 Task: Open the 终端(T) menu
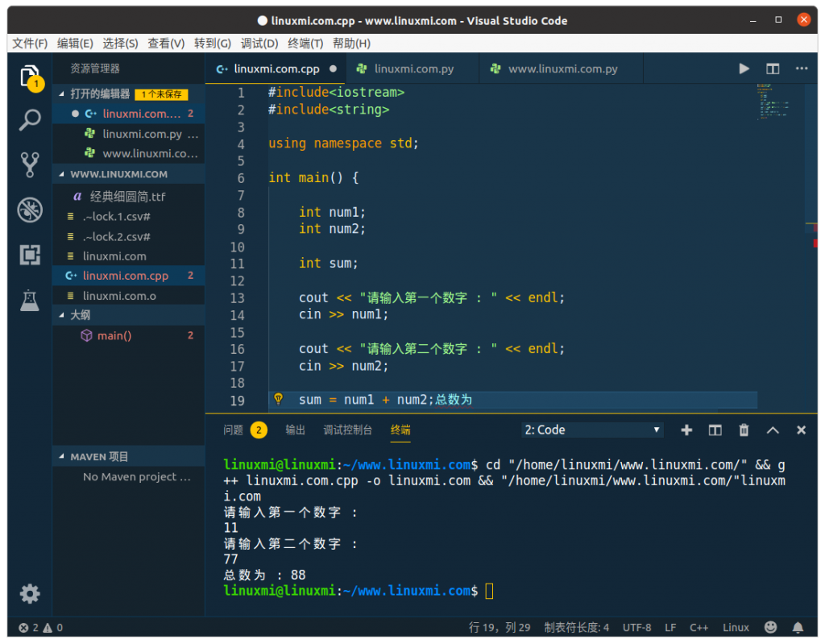[305, 44]
